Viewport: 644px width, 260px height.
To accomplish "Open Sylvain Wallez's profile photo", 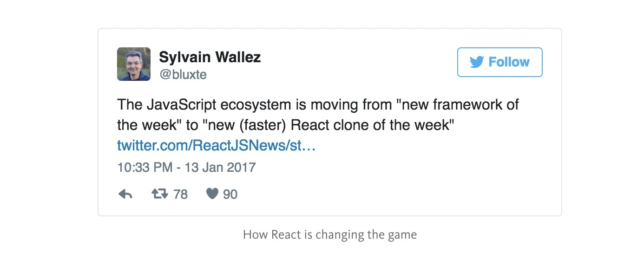I will coord(134,64).
